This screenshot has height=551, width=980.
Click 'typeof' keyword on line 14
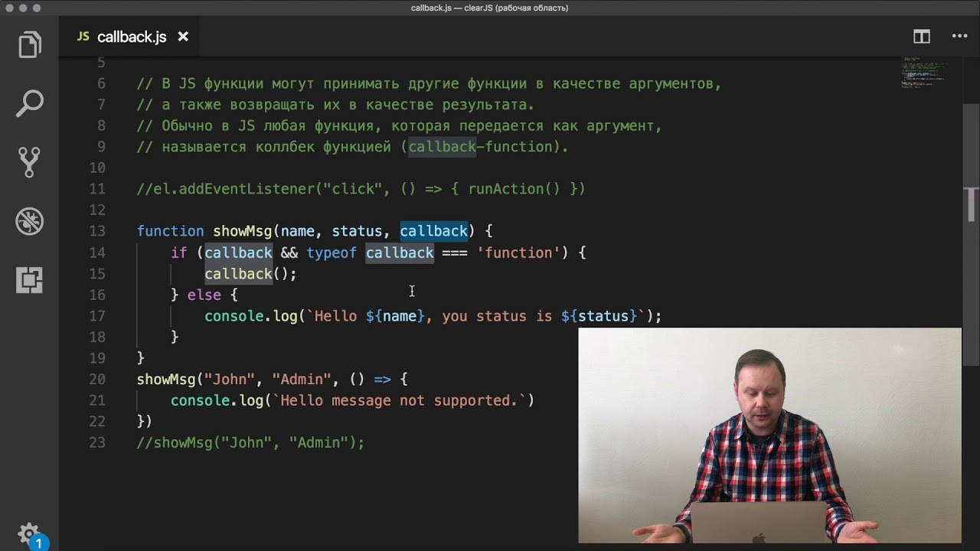coord(332,253)
